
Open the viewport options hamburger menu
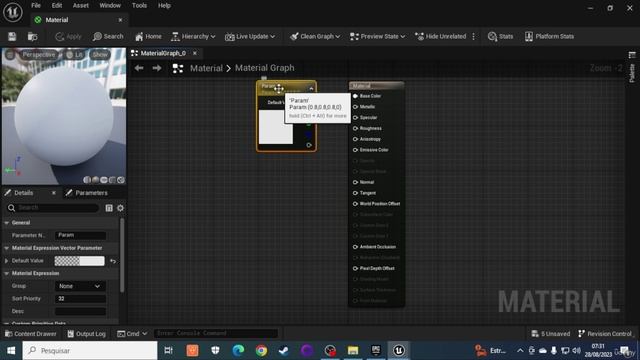10,55
